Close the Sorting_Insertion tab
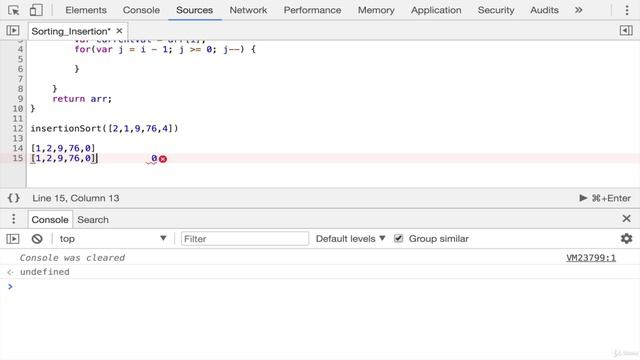 119,31
